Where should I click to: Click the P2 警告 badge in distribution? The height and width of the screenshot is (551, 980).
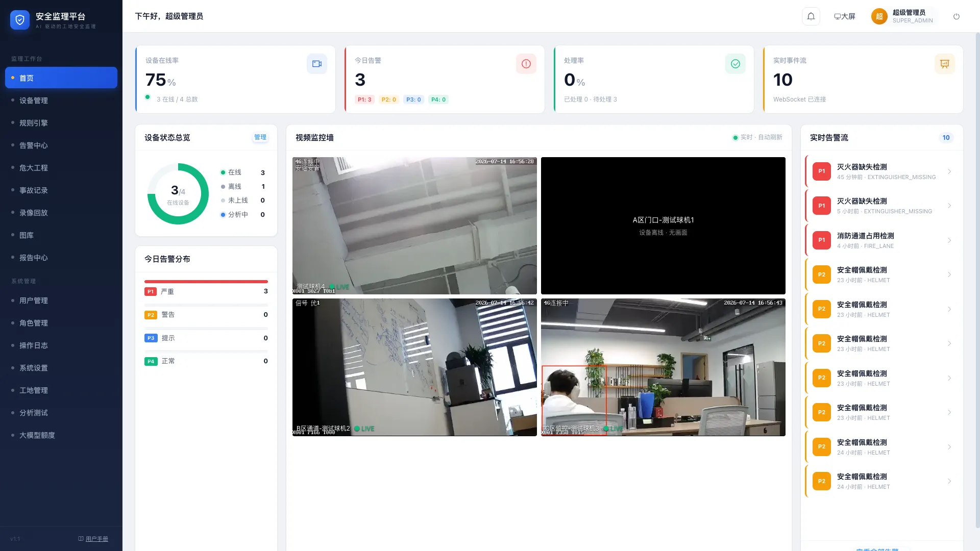click(x=151, y=315)
